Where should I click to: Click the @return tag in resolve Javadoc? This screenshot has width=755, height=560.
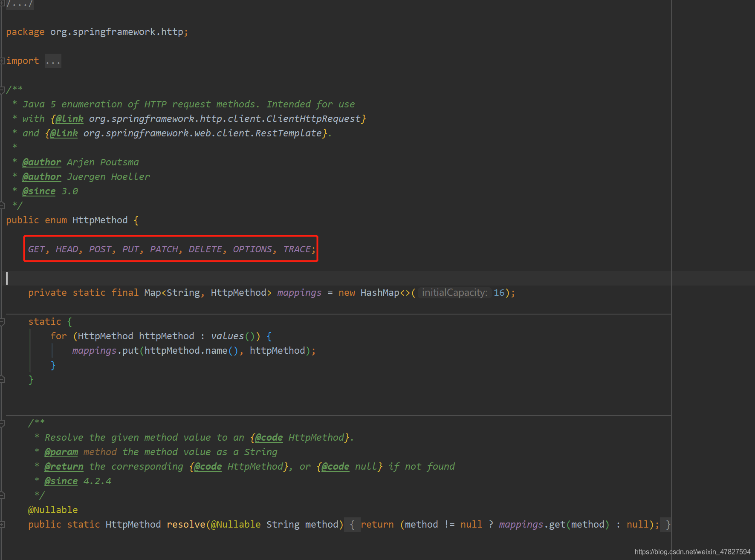click(64, 467)
